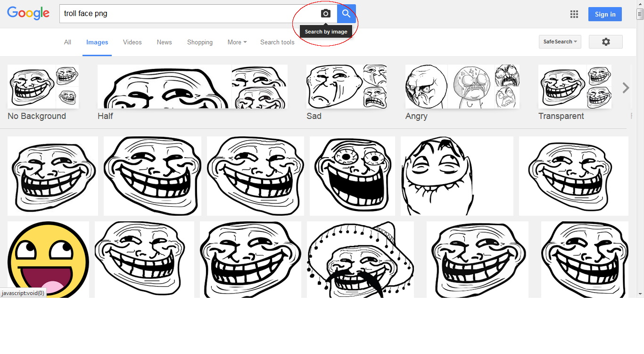
Task: Select the Shopping tab
Action: 200,42
